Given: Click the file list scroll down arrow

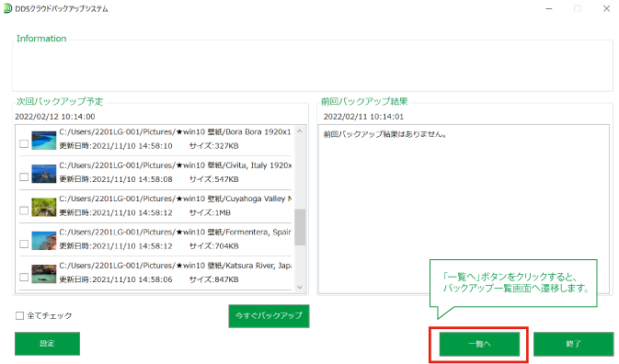Looking at the screenshot, I should click(300, 287).
